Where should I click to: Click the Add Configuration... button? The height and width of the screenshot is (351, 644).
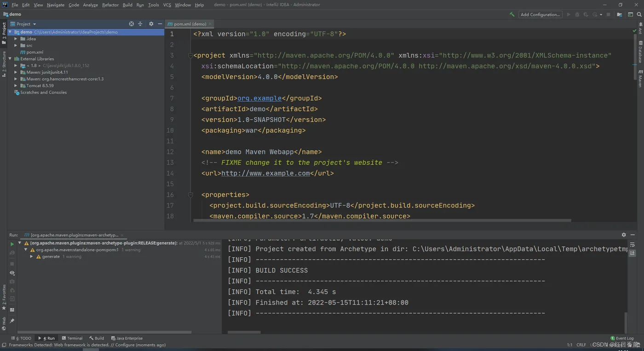point(540,14)
